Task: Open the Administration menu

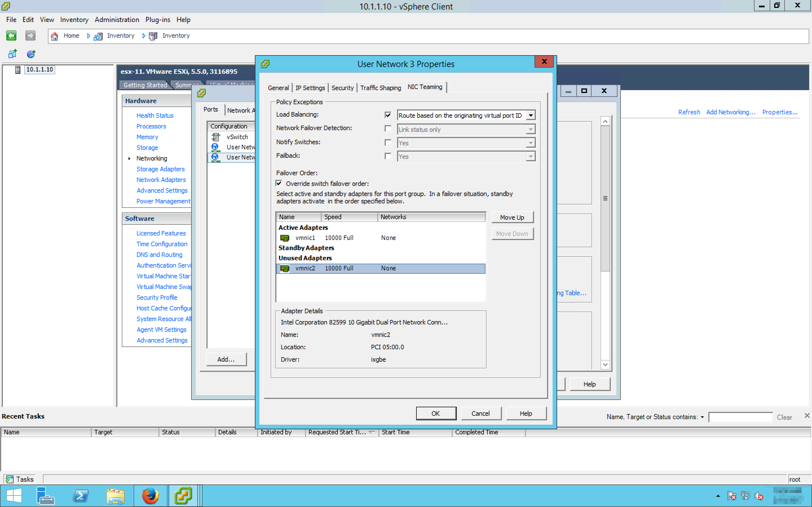Action: coord(117,19)
